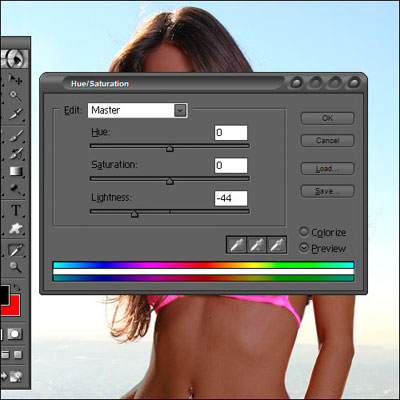Click the Save... button
400x400 pixels.
327,191
